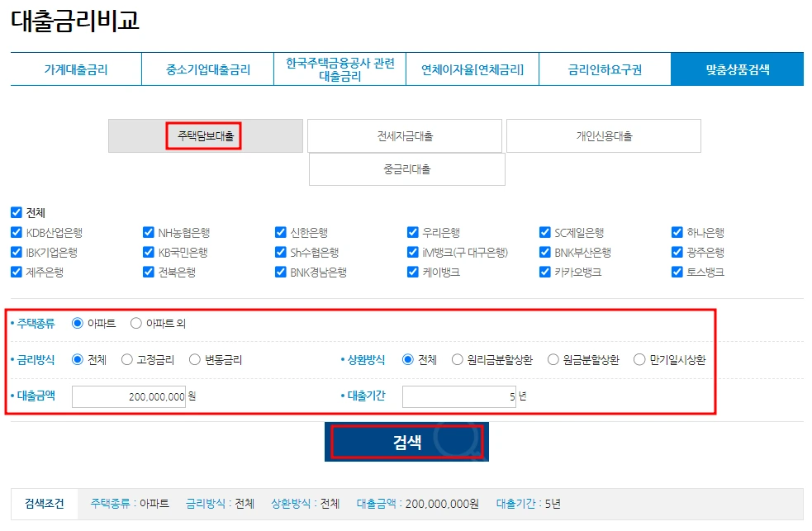This screenshot has width=812, height=531.
Task: Select the 중금리대출 loan category
Action: click(x=406, y=169)
